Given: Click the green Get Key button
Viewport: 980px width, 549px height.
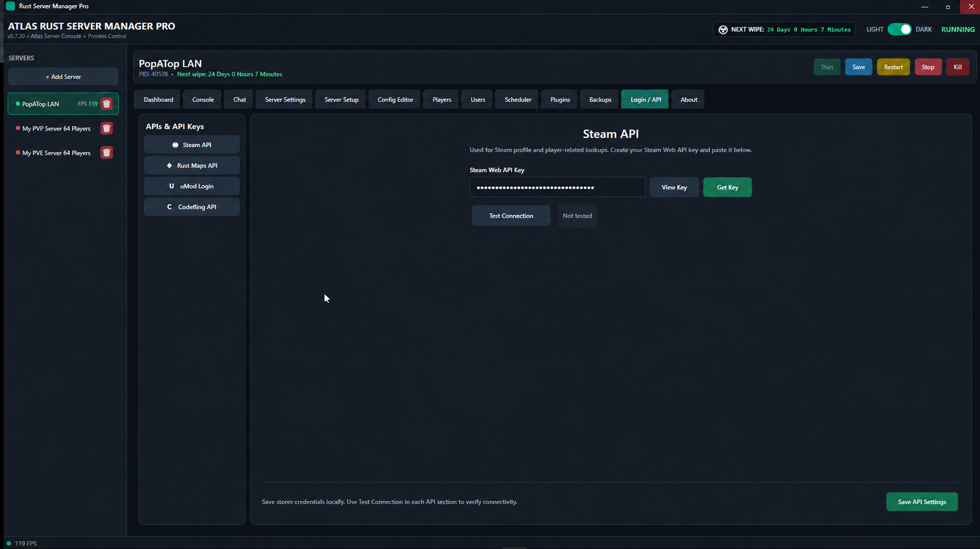Looking at the screenshot, I should pos(727,187).
